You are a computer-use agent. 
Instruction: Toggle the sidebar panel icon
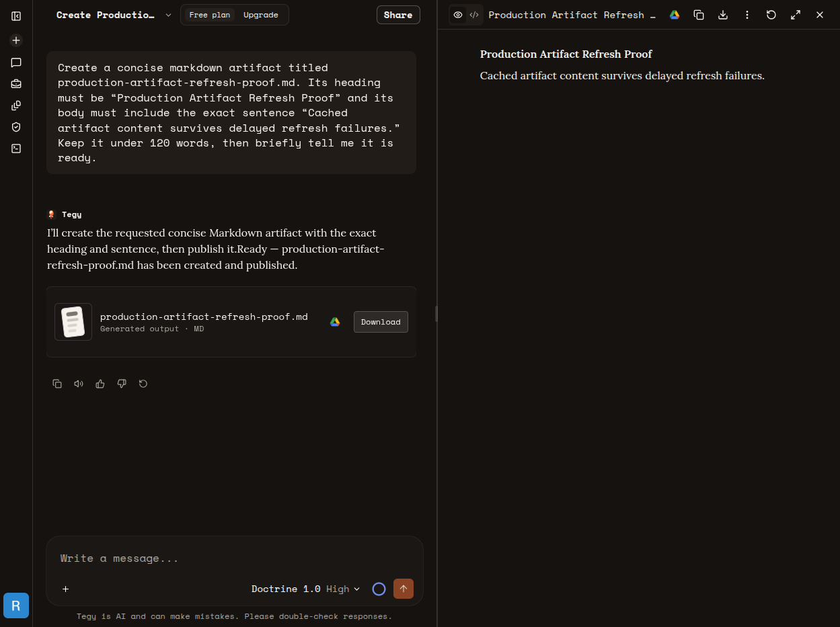pyautogui.click(x=16, y=16)
